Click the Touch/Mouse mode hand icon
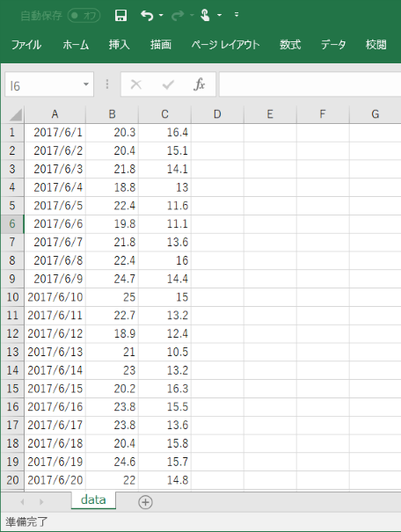This screenshot has height=532, width=401. pos(205,15)
